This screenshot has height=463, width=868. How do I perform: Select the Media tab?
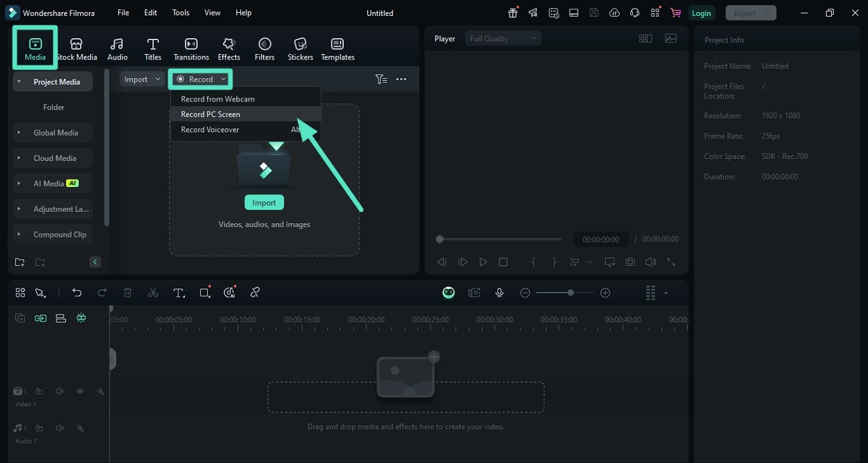click(35, 49)
